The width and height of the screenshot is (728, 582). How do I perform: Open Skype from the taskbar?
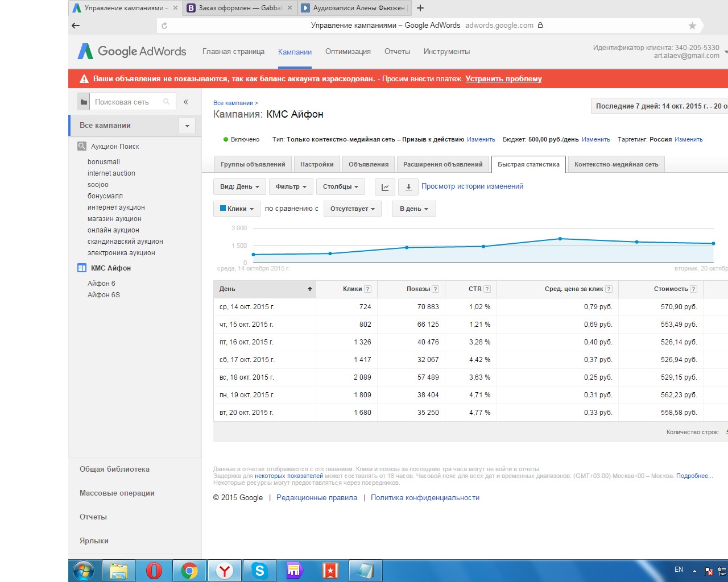coord(260,571)
